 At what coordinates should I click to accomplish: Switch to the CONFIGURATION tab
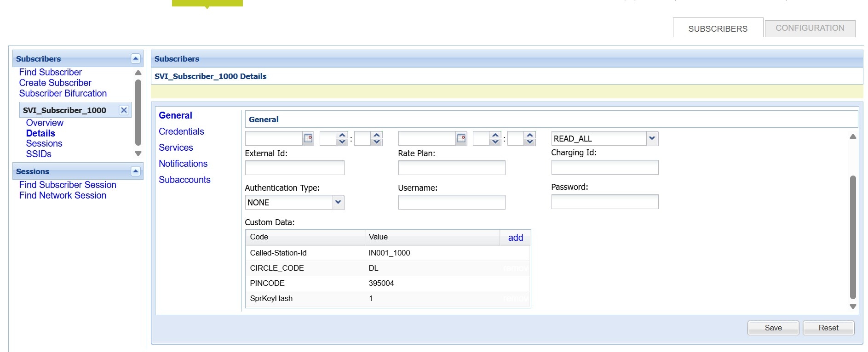810,28
